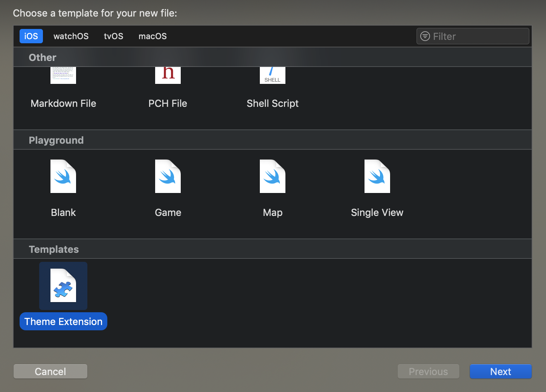Click the Blank template label
Viewport: 546px width, 392px height.
coord(63,213)
